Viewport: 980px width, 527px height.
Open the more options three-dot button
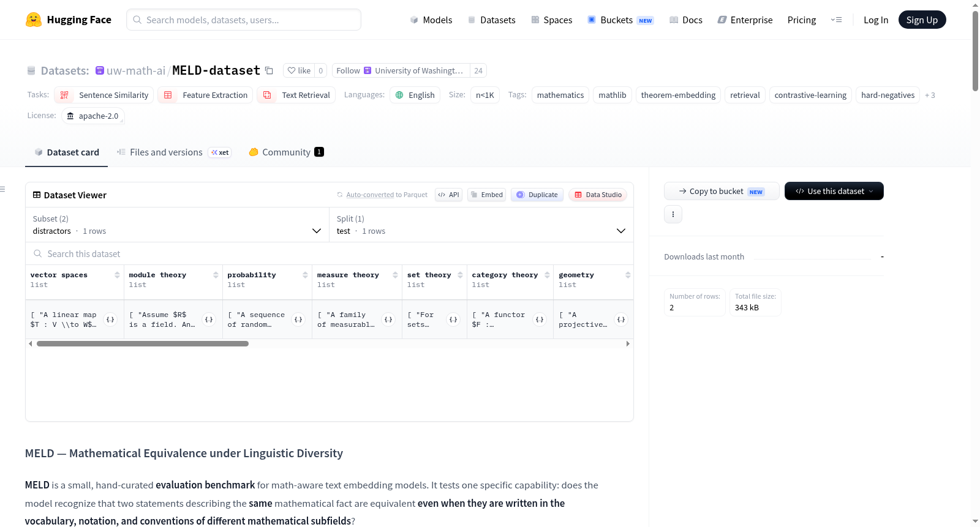(673, 214)
